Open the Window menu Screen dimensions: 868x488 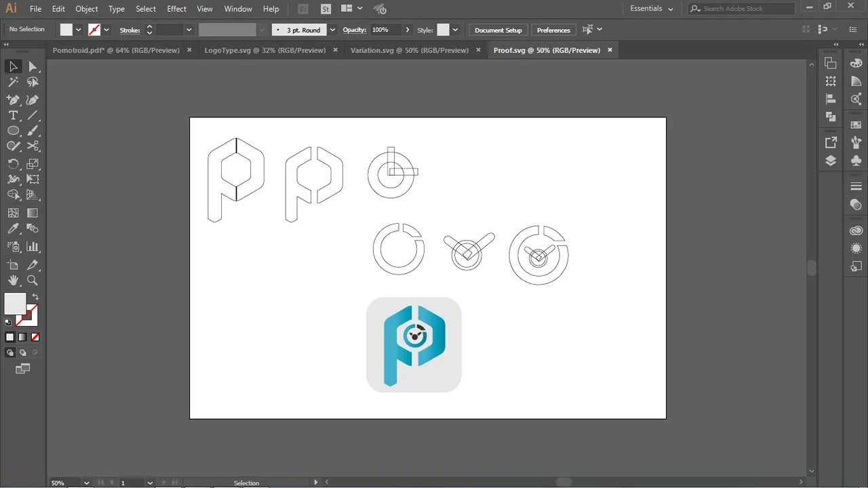click(x=238, y=9)
